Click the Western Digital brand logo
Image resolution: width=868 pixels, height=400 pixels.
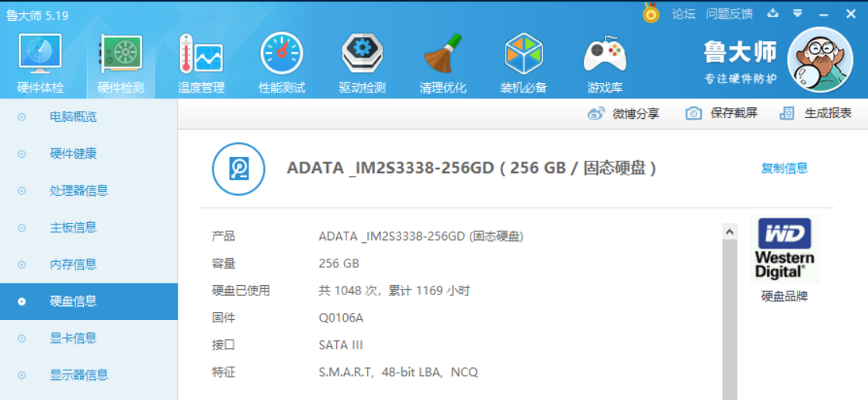click(784, 249)
